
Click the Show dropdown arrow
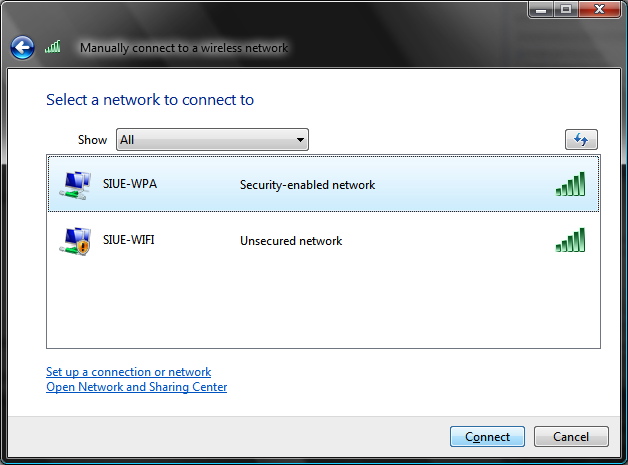coord(299,140)
